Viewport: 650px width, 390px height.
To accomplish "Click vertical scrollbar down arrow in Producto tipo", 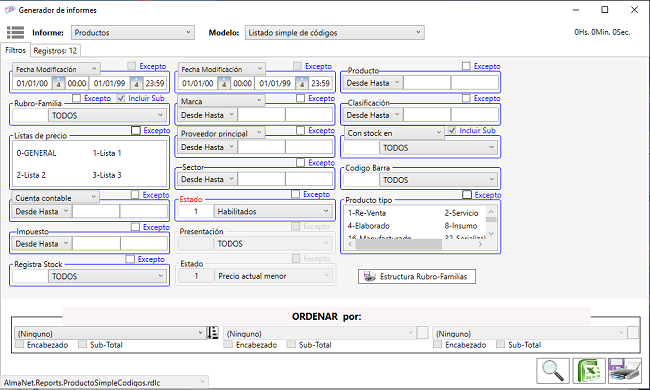I will click(491, 234).
